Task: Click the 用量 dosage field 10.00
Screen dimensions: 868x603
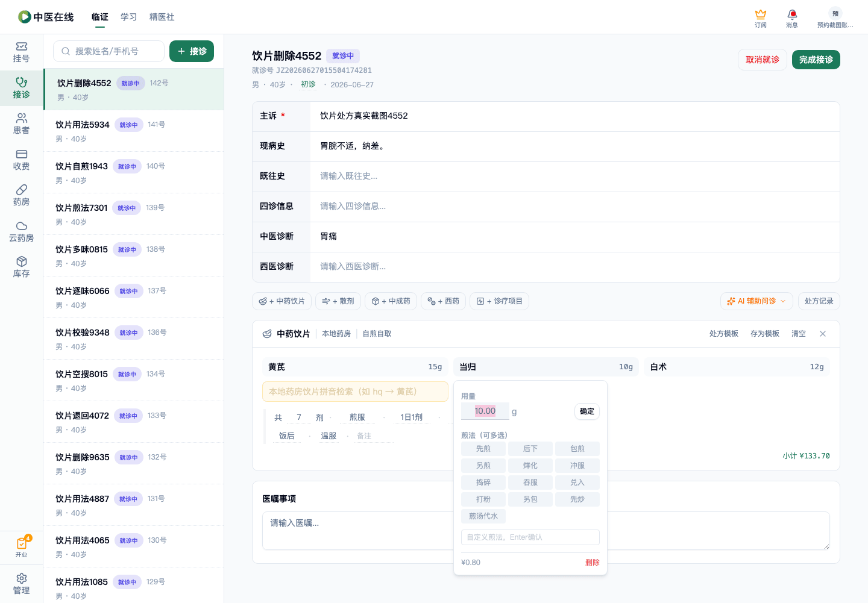Action: coord(485,411)
